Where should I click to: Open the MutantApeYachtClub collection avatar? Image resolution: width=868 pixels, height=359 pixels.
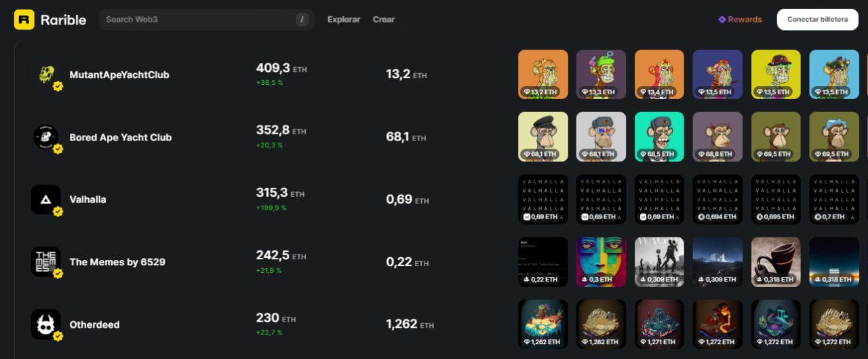(x=45, y=75)
